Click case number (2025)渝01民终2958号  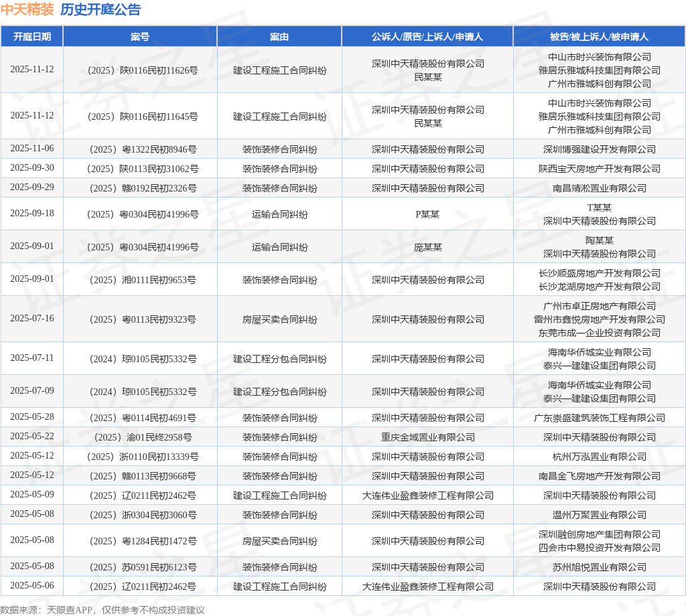click(x=143, y=437)
